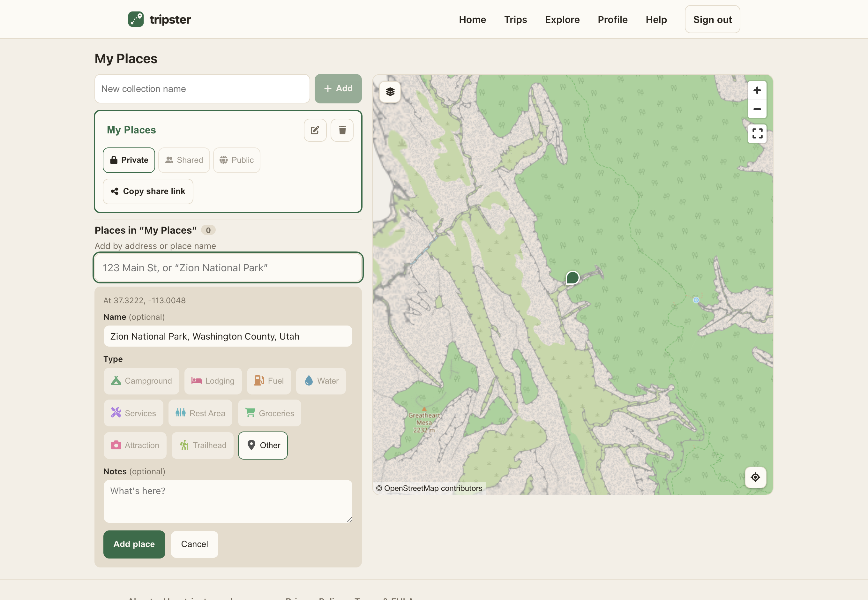Choose Attraction place type
Screen dimensions: 868x600
pos(135,446)
